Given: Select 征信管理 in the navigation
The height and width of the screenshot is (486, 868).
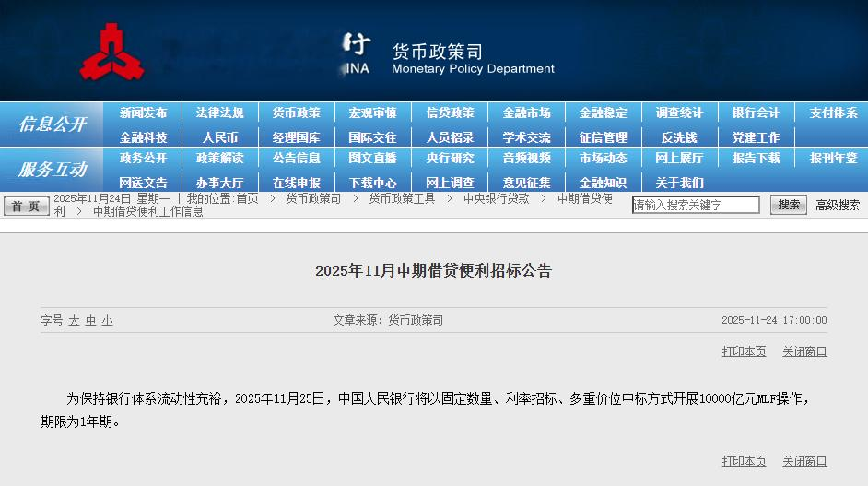Looking at the screenshot, I should pos(603,137).
